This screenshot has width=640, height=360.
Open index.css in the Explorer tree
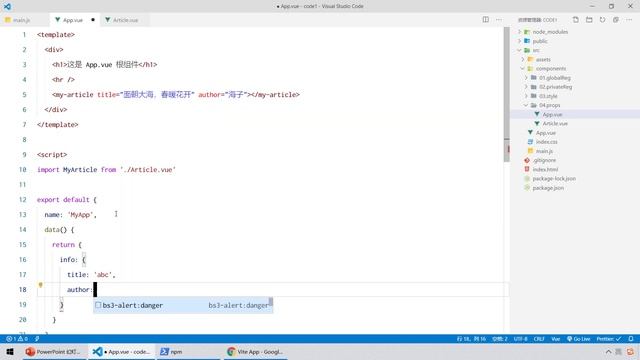coord(547,142)
